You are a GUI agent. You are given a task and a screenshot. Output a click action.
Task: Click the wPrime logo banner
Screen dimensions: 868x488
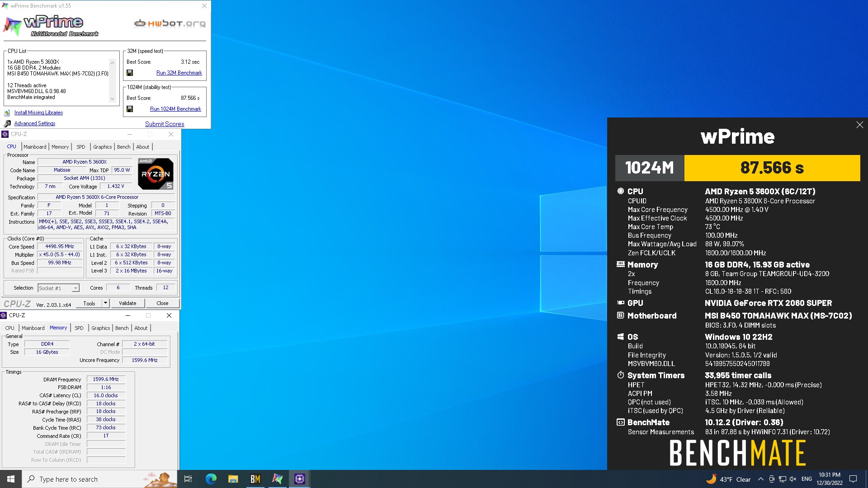51,26
